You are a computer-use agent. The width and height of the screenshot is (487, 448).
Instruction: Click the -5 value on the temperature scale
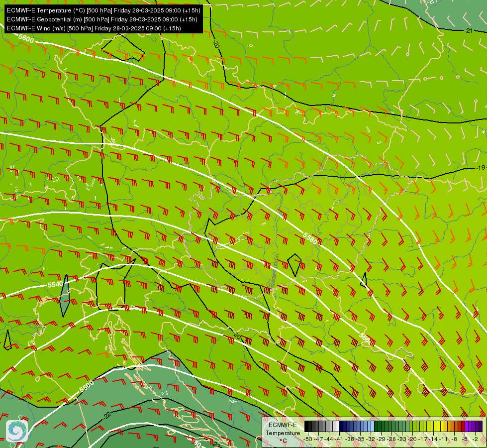tap(465, 439)
